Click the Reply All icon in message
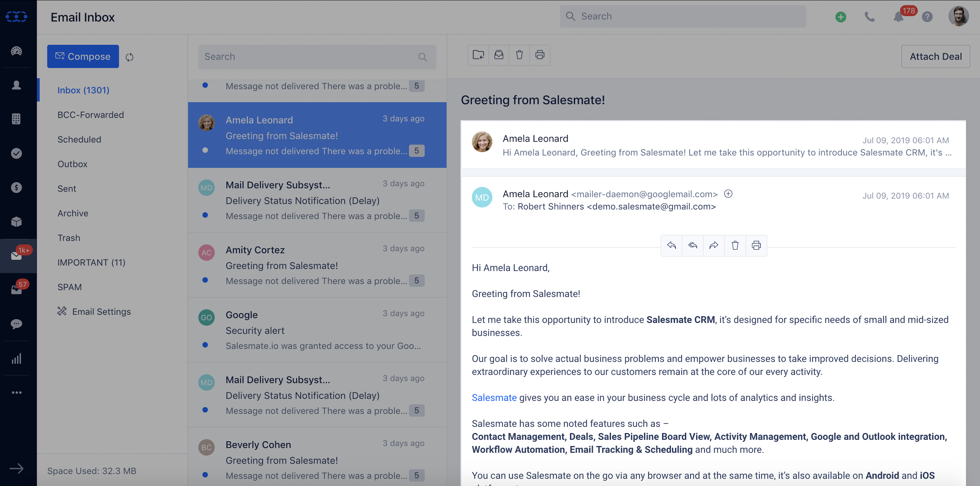The width and height of the screenshot is (980, 486). pyautogui.click(x=693, y=245)
